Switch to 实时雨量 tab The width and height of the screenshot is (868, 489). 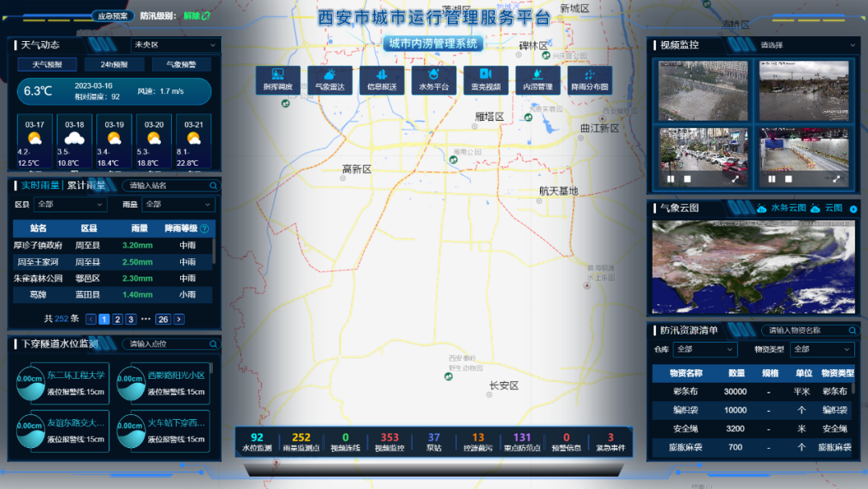[40, 186]
